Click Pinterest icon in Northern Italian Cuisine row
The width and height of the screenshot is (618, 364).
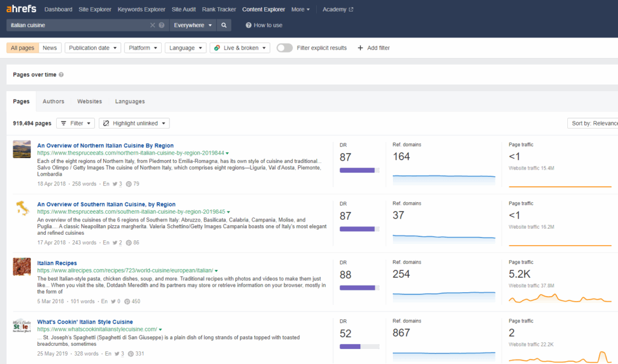(x=129, y=184)
